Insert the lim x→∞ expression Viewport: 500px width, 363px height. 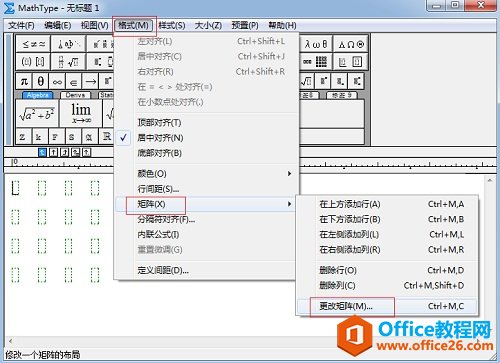click(x=81, y=114)
